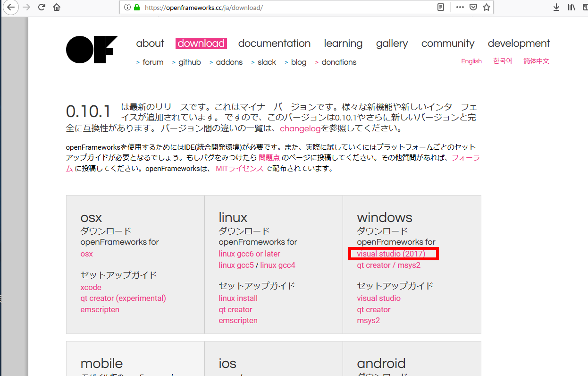Open the msys2 setup guide
Image resolution: width=588 pixels, height=376 pixels.
369,320
